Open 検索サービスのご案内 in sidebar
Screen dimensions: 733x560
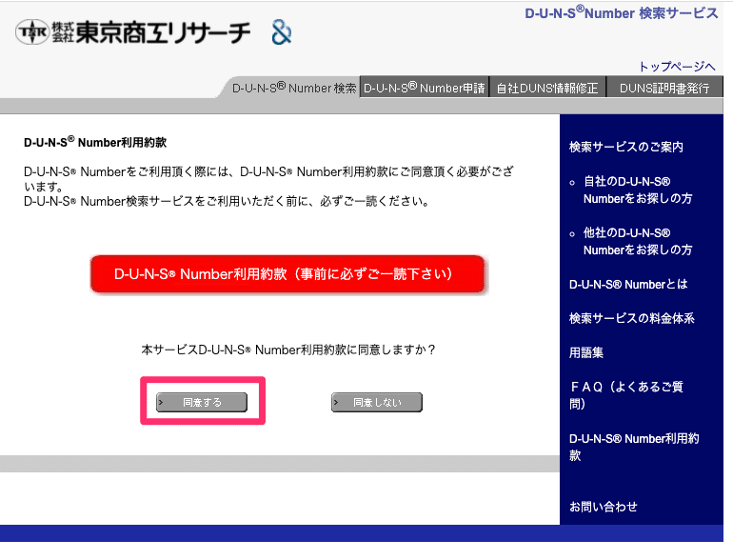click(x=626, y=147)
